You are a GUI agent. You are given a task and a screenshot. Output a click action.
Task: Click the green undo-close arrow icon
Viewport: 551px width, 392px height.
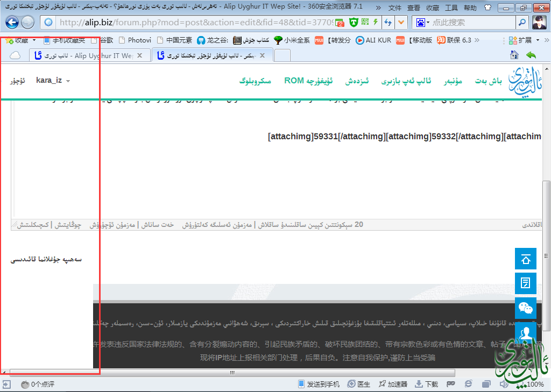[531, 55]
